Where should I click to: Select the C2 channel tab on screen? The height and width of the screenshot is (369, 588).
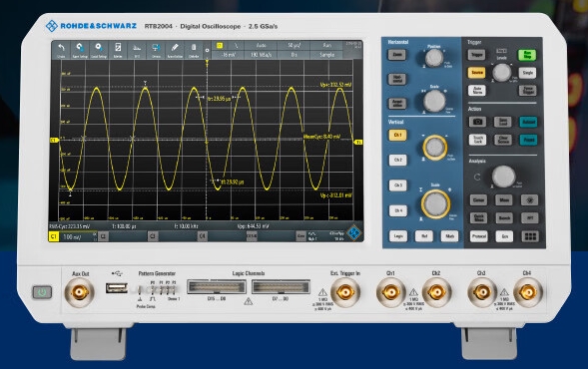pos(104,236)
